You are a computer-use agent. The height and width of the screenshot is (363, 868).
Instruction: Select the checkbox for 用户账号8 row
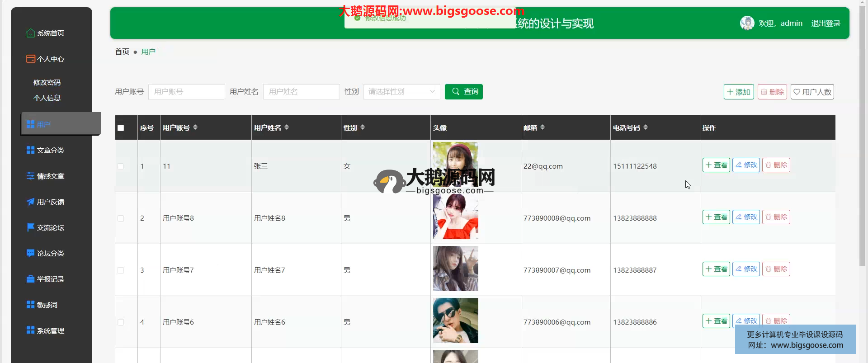121,218
